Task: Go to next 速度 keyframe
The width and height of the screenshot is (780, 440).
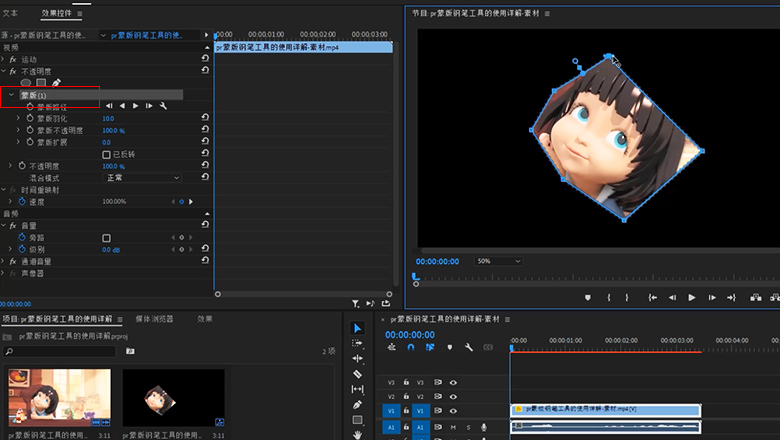Action: click(x=191, y=202)
